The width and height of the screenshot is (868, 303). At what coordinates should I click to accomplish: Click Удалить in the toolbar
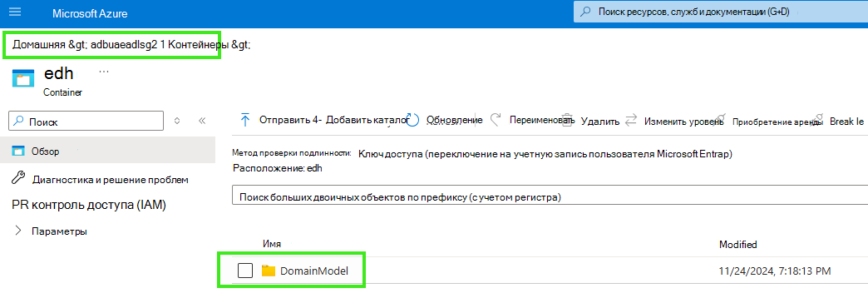click(600, 122)
